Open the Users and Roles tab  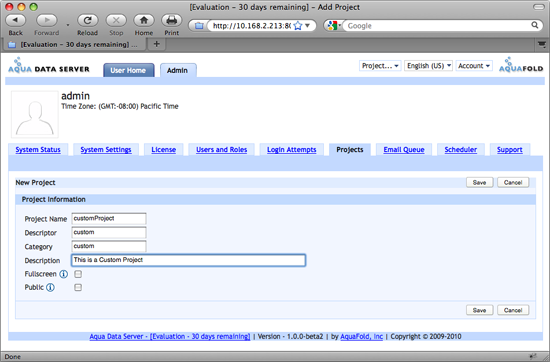[221, 150]
